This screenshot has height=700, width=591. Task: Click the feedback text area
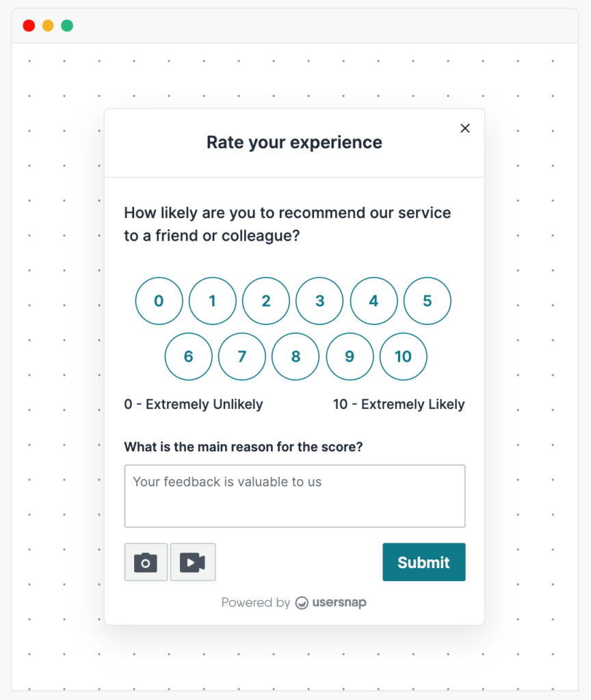295,496
